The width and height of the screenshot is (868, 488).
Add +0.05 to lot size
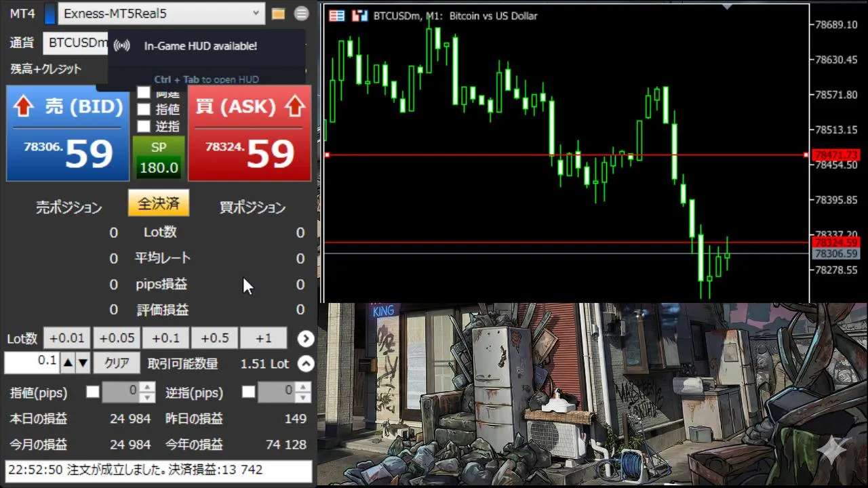point(116,338)
